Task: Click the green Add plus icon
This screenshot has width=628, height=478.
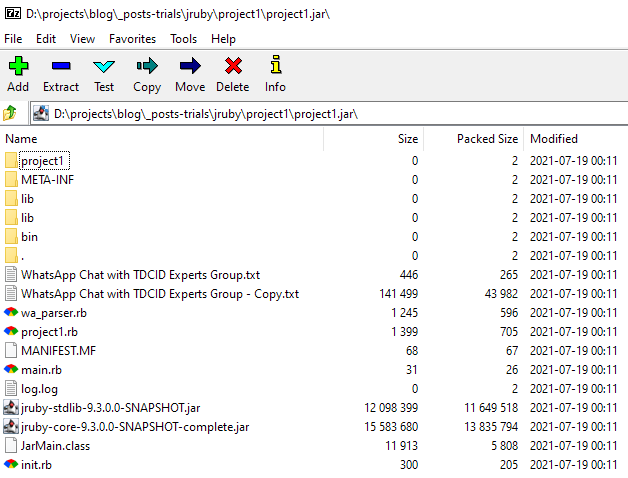Action: (18, 67)
